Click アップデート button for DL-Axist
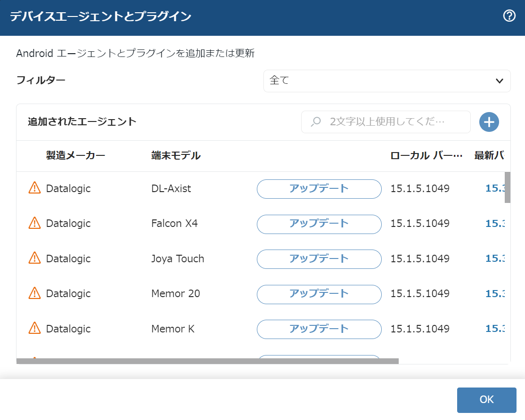The height and width of the screenshot is (420, 525). coord(319,189)
